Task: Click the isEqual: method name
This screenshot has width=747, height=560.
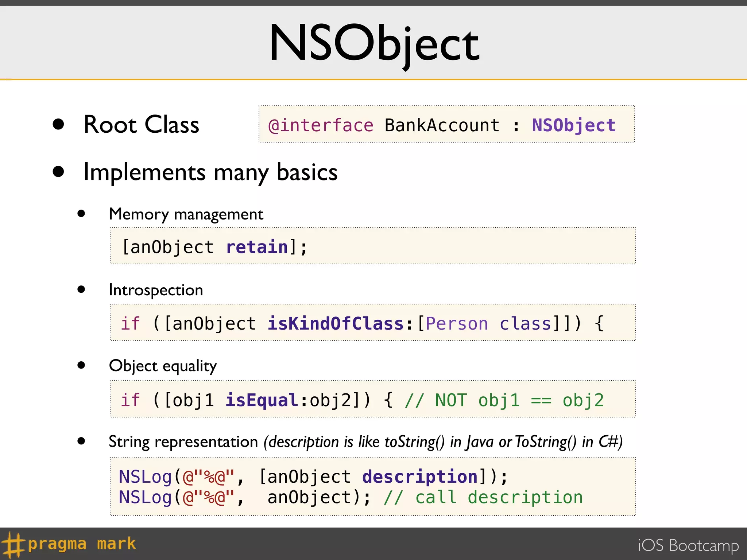Action: coord(267,400)
